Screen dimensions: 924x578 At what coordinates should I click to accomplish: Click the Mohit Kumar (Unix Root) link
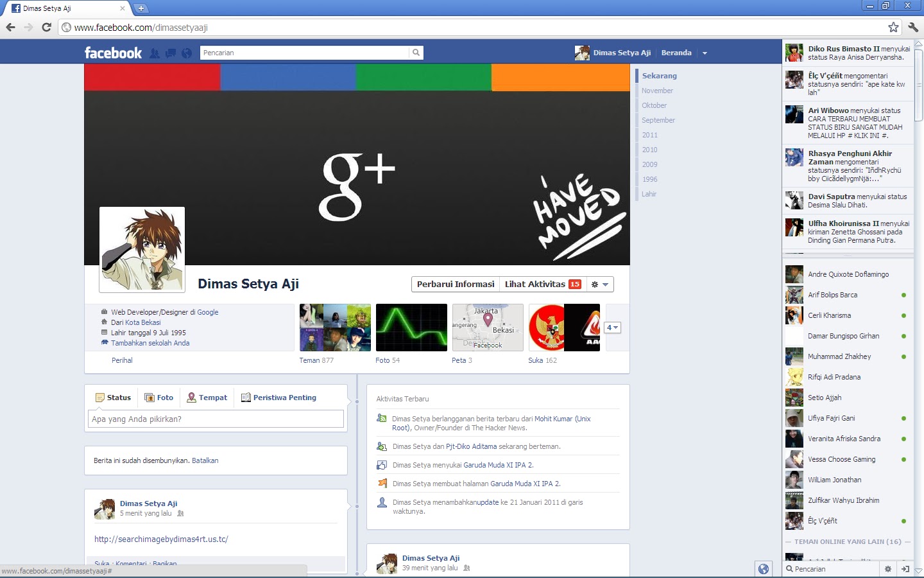(x=492, y=423)
